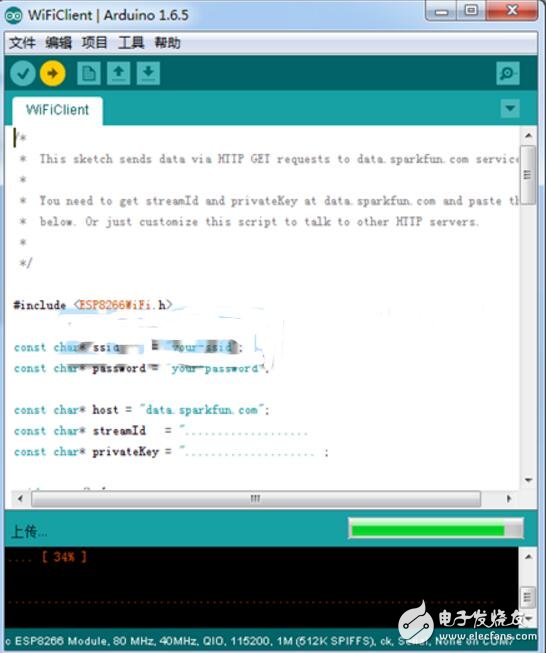Open the 编辑 menu
The width and height of the screenshot is (546, 653).
(x=58, y=42)
